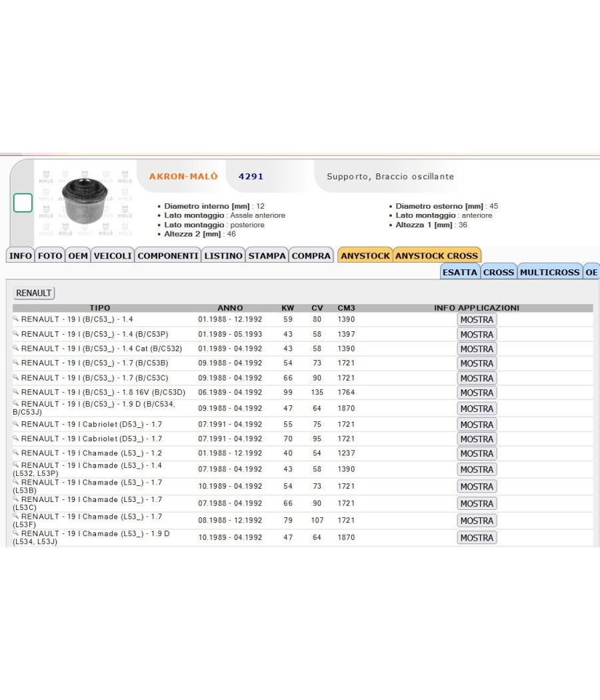
Task: Click magnifier icon for 1.8 16V (B/C53D)
Action: pyautogui.click(x=15, y=391)
